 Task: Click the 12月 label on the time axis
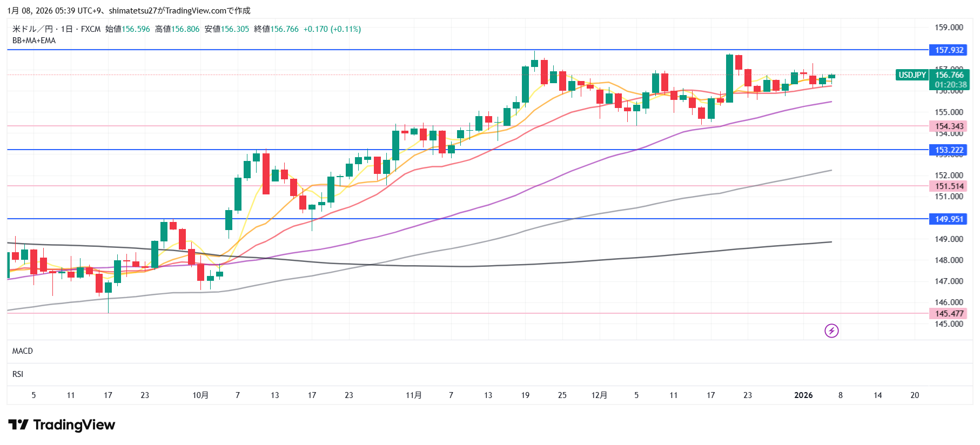point(599,395)
